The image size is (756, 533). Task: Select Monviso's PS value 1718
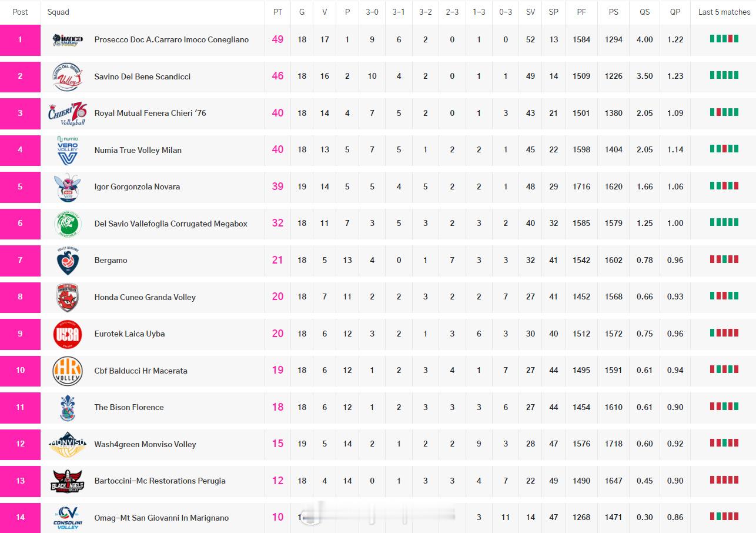pyautogui.click(x=614, y=444)
